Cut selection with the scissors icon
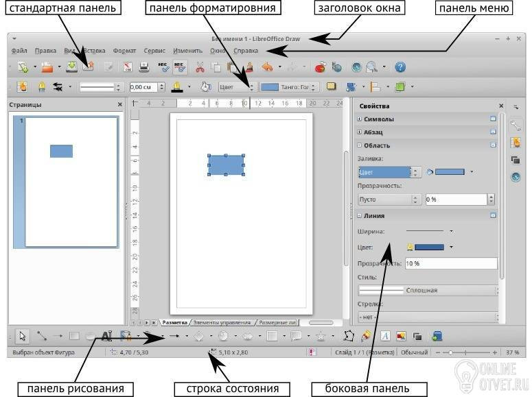Image resolution: width=532 pixels, height=397 pixels. (200, 67)
